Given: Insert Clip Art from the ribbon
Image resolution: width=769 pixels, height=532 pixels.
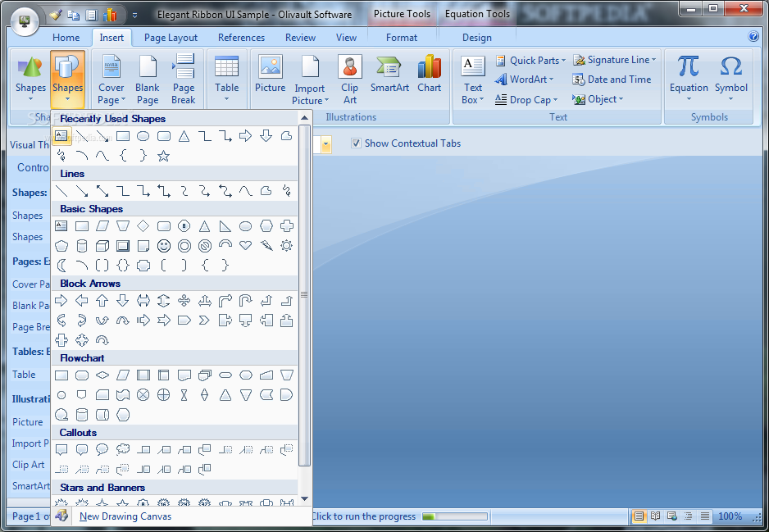Looking at the screenshot, I should tap(350, 80).
